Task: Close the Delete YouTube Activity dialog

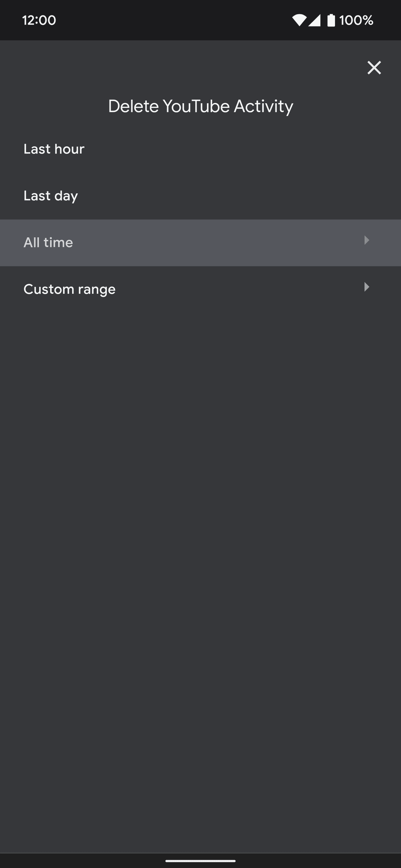Action: point(374,68)
